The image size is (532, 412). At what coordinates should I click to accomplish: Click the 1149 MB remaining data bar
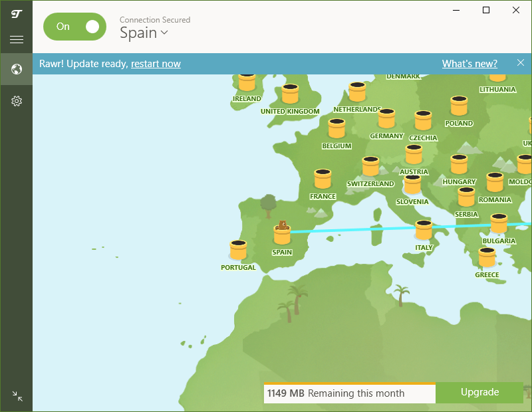click(350, 393)
